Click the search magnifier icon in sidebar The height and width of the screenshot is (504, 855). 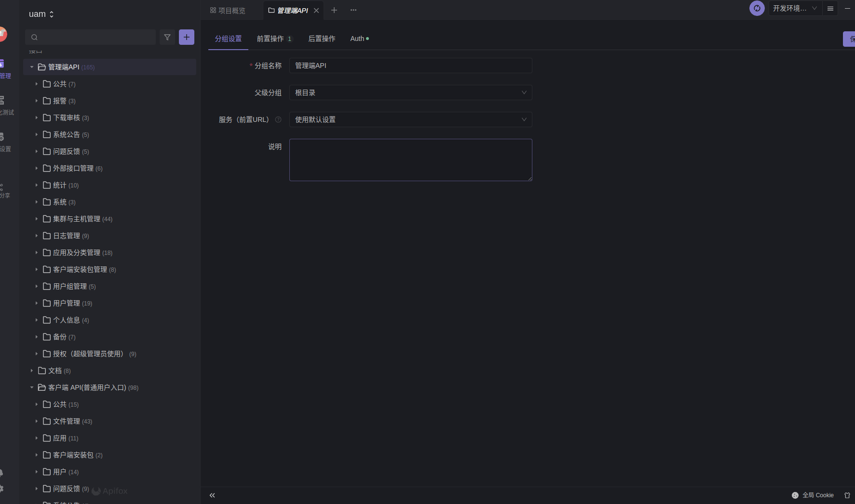[x=34, y=37]
